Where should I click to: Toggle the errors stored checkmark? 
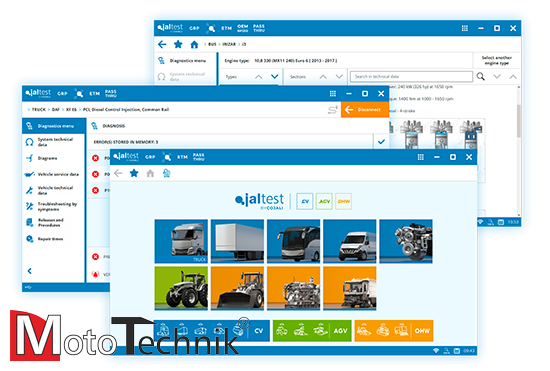381,142
